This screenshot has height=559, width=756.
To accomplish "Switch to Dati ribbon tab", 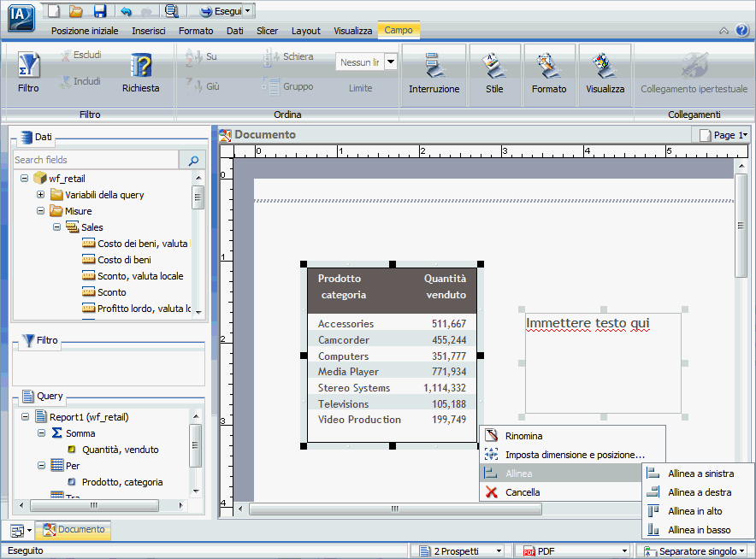I will 235,31.
